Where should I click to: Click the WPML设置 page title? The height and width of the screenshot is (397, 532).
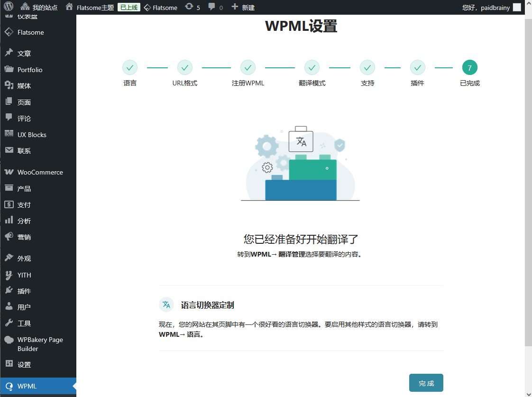click(x=301, y=26)
